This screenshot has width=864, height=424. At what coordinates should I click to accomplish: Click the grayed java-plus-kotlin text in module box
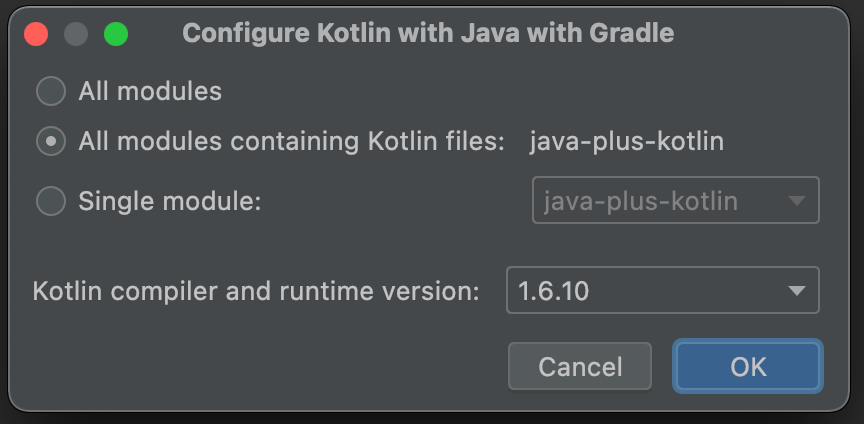click(641, 201)
